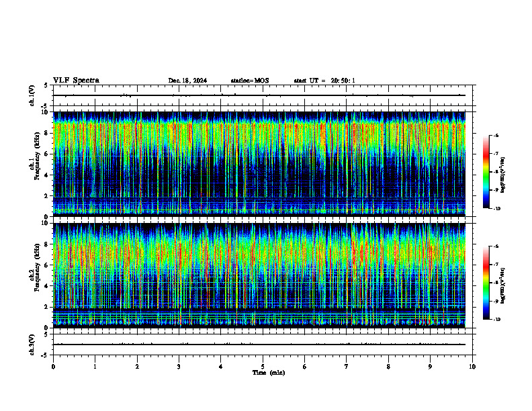The width and height of the screenshot is (532, 411).
Task: Click the "5" tick on ch.3(V) axis
Action: pos(46,334)
